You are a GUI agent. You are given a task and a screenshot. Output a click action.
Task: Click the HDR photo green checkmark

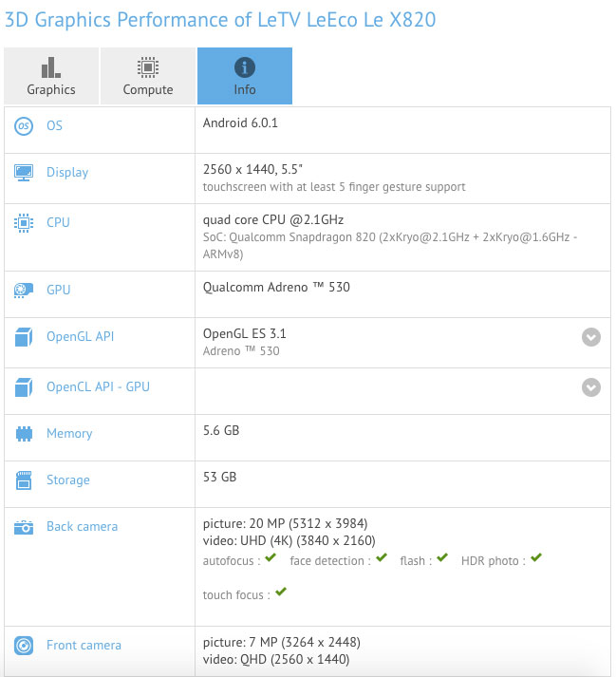[x=536, y=557]
